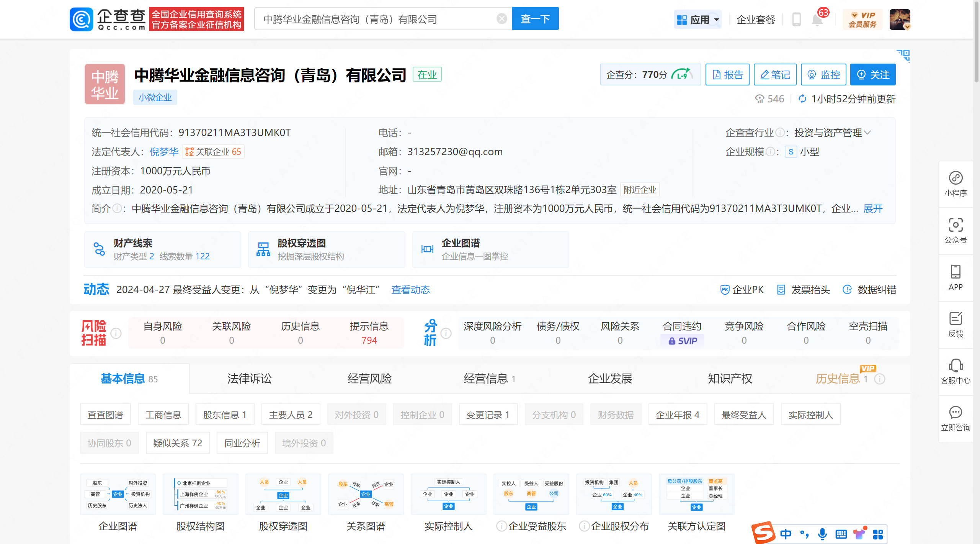Switch to 基本信息 tab
Image resolution: width=980 pixels, height=544 pixels.
pyautogui.click(x=129, y=379)
